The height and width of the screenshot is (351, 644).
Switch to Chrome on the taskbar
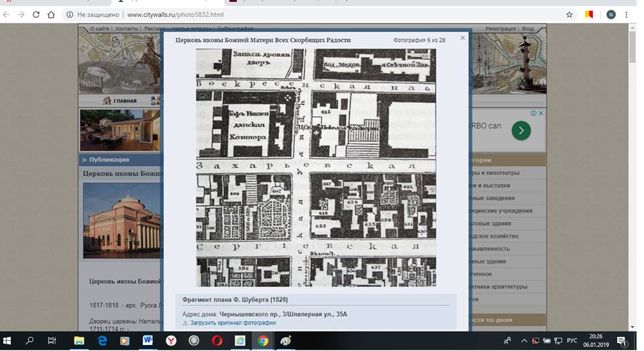click(263, 341)
